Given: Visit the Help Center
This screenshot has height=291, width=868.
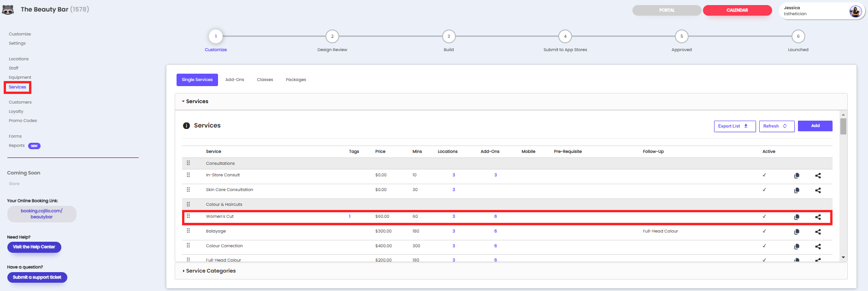Looking at the screenshot, I should [x=34, y=247].
